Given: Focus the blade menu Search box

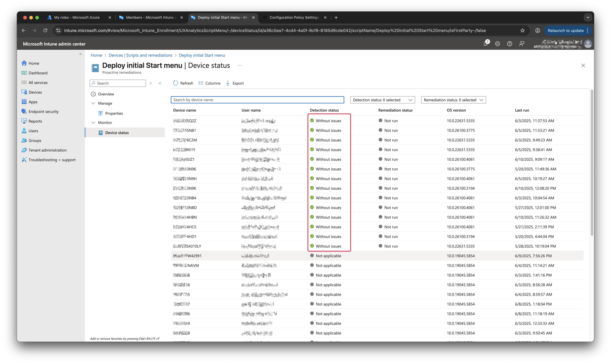Looking at the screenshot, I should tap(118, 83).
